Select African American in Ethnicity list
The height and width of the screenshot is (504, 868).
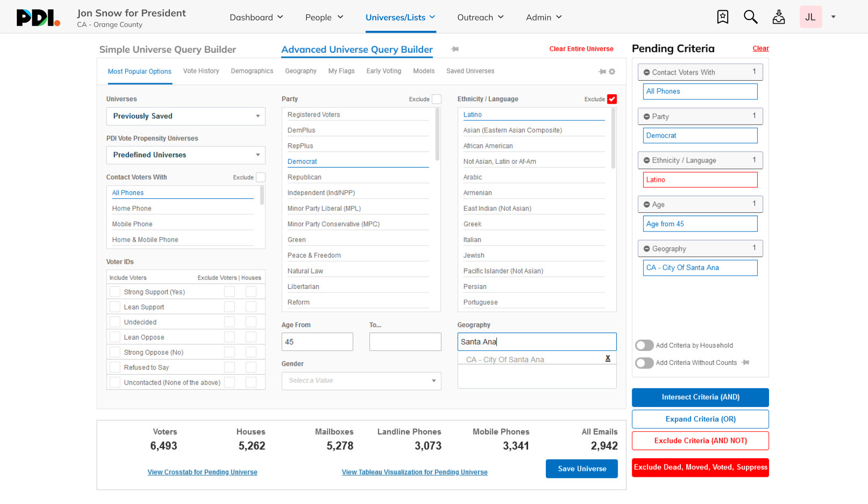click(x=534, y=146)
